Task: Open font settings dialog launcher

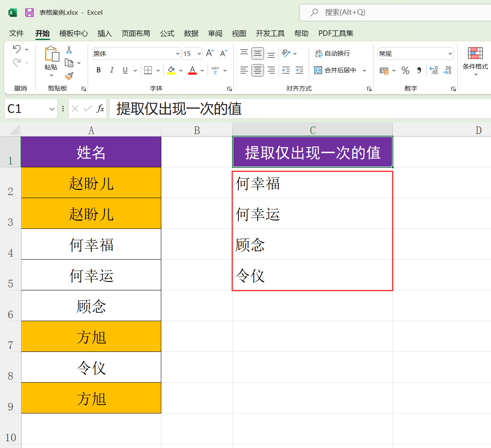Action: [229, 89]
